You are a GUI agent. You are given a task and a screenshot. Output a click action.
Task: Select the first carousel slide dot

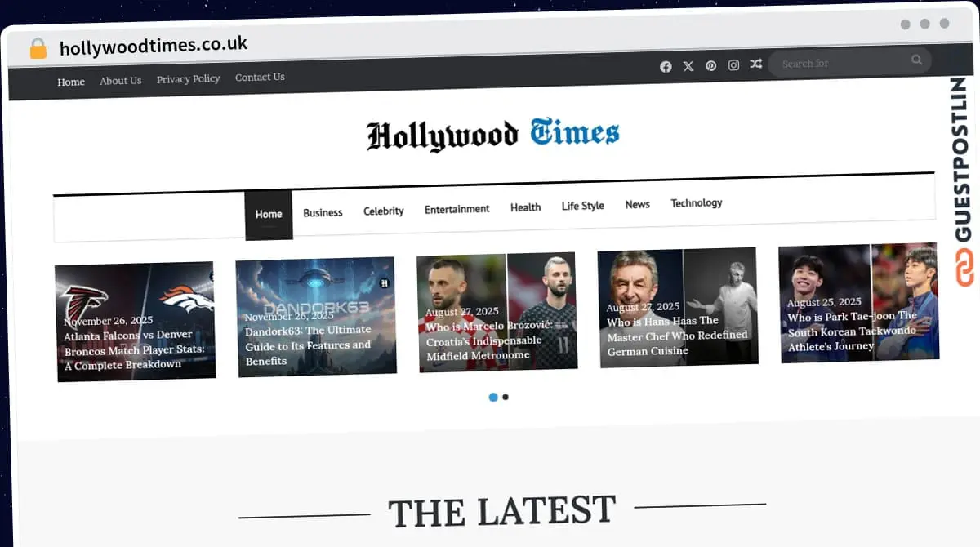coord(493,398)
